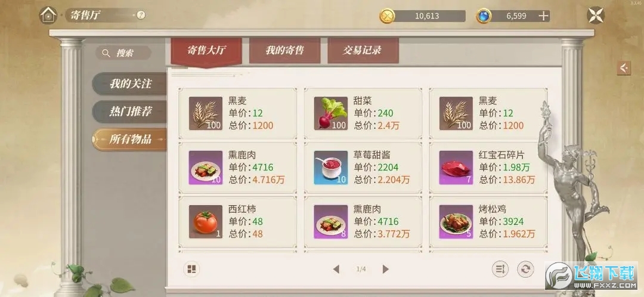Toggle the grid view layout icon
The width and height of the screenshot is (644, 297).
pyautogui.click(x=191, y=270)
